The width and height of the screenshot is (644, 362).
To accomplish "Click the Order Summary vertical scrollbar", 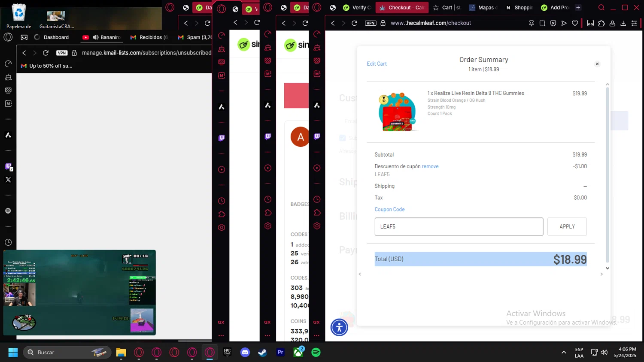I will 607,175.
